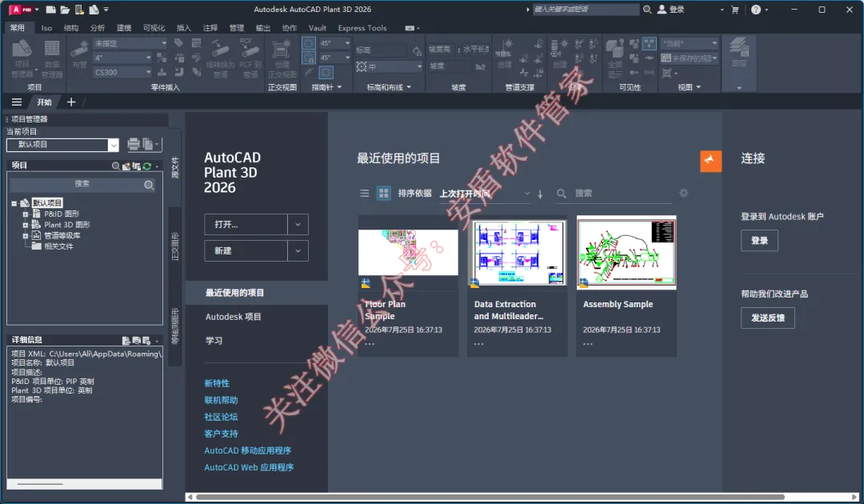
Task: Click the sort direction arrow icon
Action: 540,194
